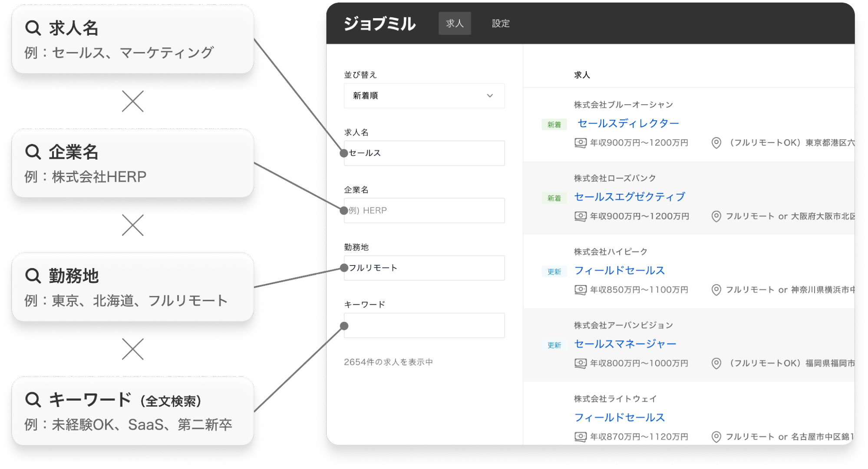Screen dimensions: 868x469
Task: Open the 設定 tab
Action: point(501,23)
